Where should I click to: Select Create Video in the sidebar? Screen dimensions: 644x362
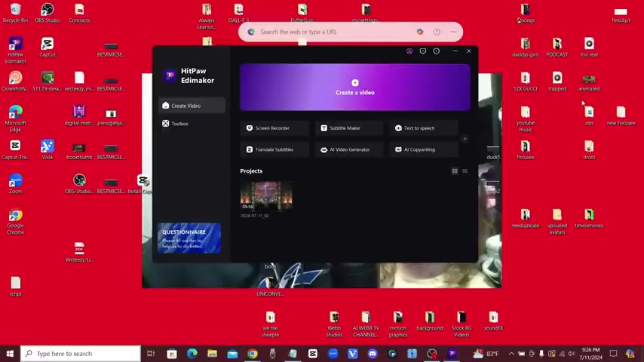pos(192,106)
